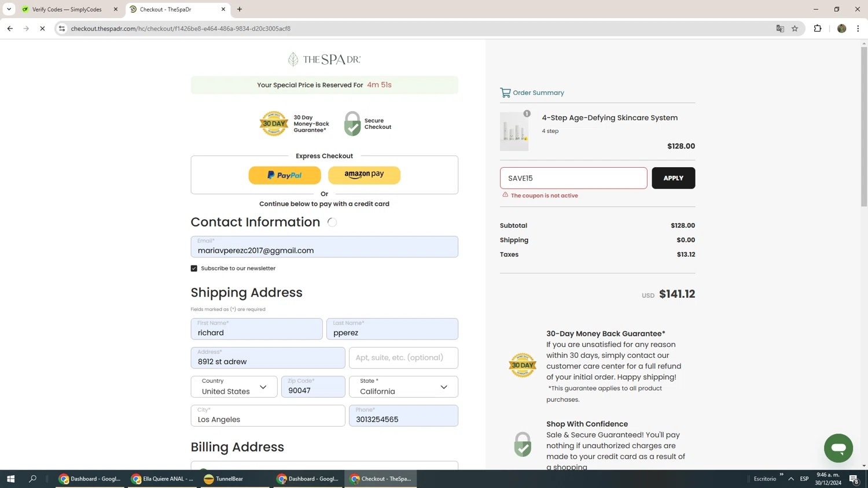The height and width of the screenshot is (488, 868).
Task: Open translate page icon in address bar
Action: [x=780, y=28]
